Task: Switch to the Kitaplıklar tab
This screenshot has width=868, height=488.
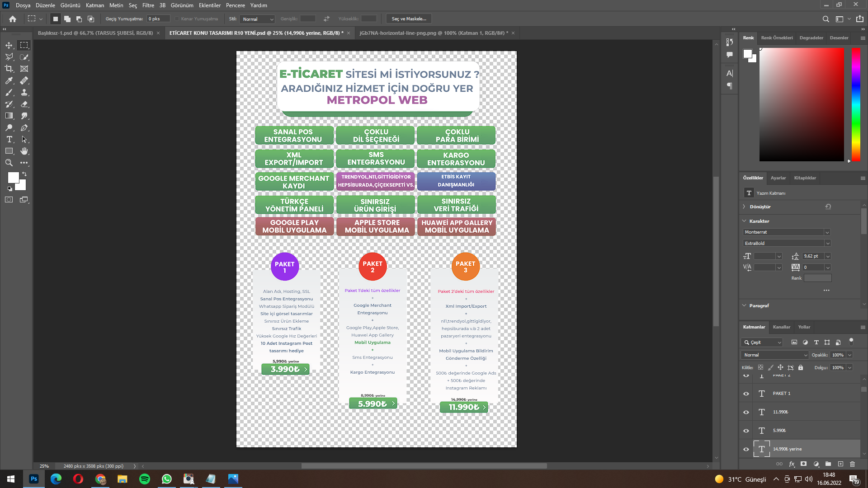Action: coord(805,178)
